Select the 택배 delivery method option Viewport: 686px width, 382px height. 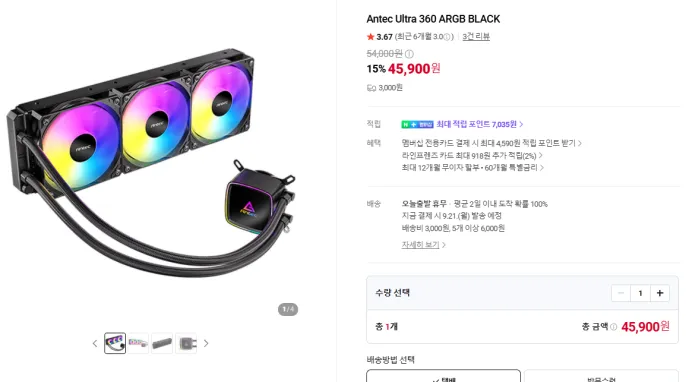[x=443, y=376]
